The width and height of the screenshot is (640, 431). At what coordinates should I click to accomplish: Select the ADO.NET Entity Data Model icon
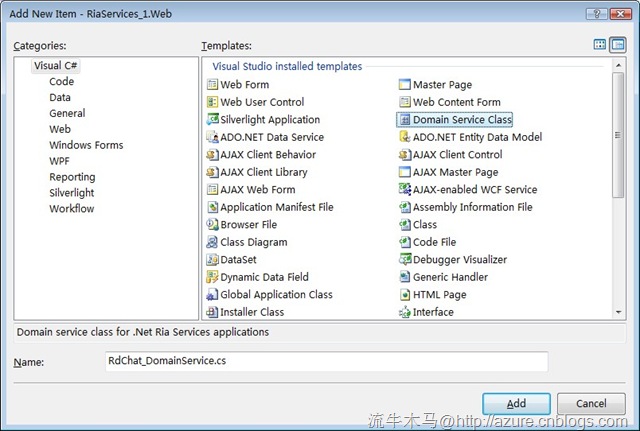405,137
